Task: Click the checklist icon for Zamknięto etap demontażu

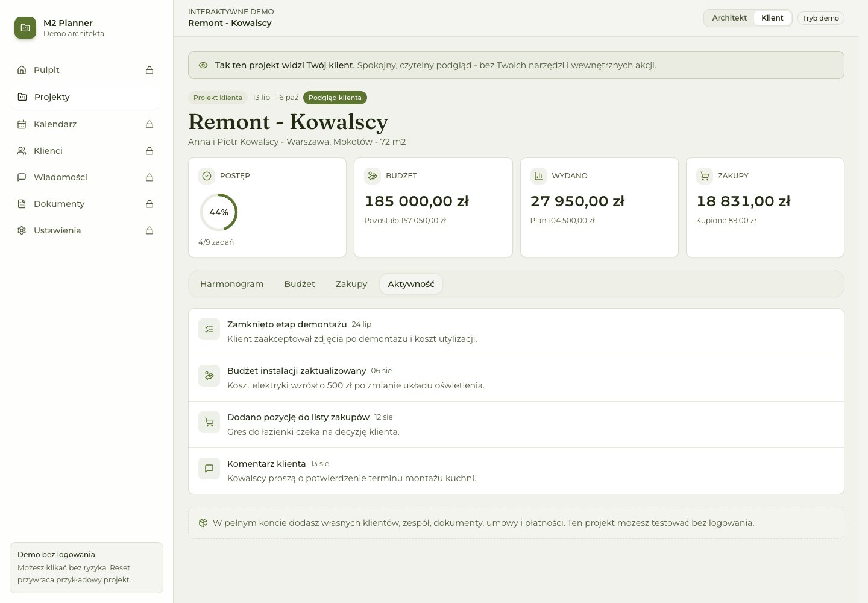Action: 209,329
